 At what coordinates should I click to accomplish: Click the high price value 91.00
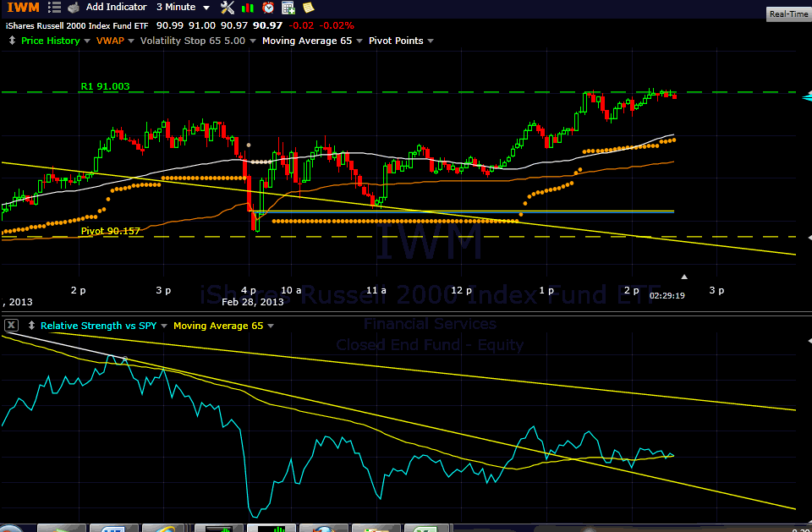pyautogui.click(x=202, y=25)
